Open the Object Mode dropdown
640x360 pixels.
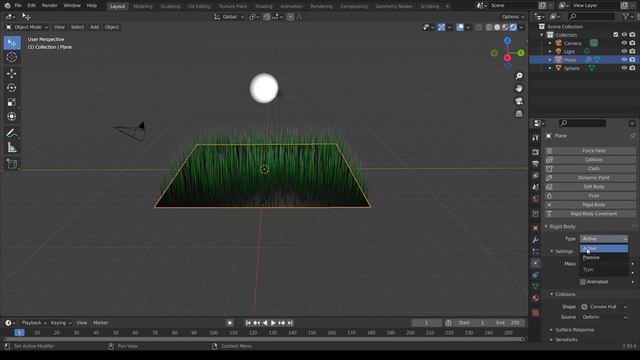coord(27,27)
